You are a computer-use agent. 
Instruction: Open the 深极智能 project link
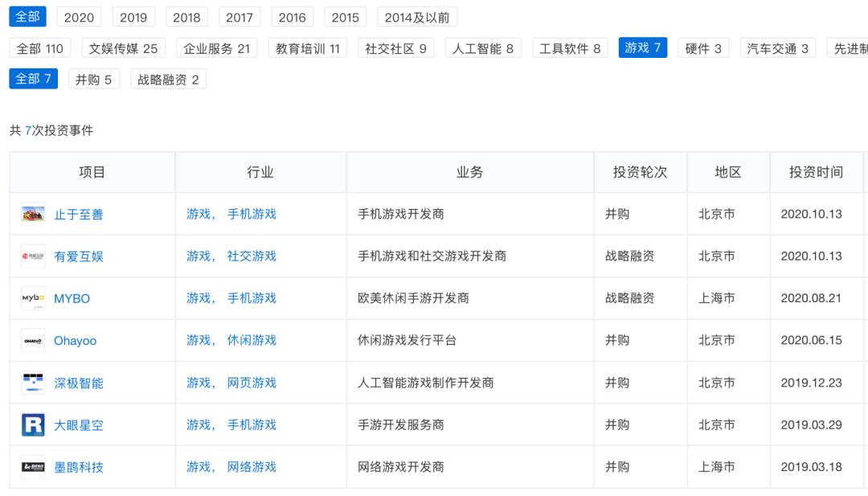tap(79, 383)
